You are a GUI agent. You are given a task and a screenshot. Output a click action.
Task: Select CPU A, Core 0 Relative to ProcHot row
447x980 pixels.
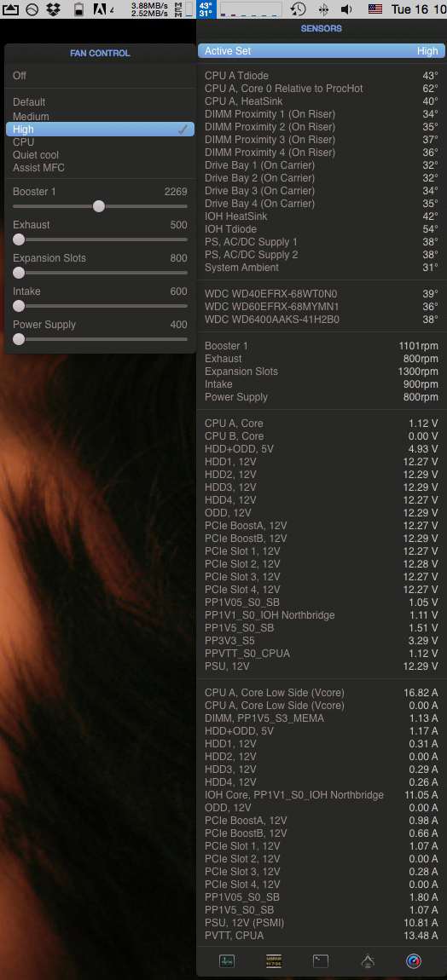point(321,89)
